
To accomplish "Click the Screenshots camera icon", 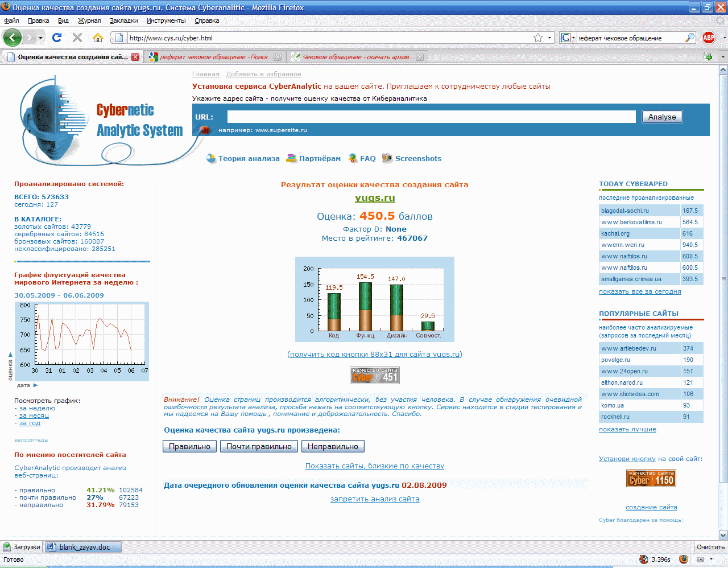I will pyautogui.click(x=387, y=158).
